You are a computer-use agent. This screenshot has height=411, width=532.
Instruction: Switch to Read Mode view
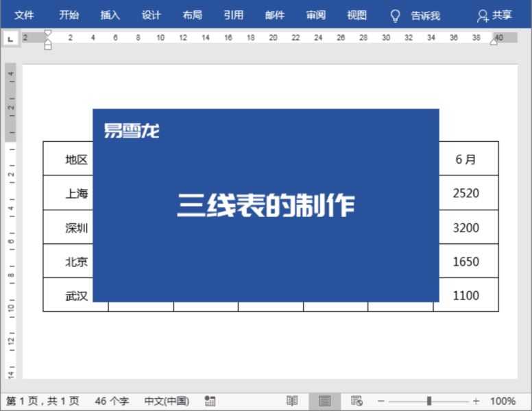tap(292, 401)
